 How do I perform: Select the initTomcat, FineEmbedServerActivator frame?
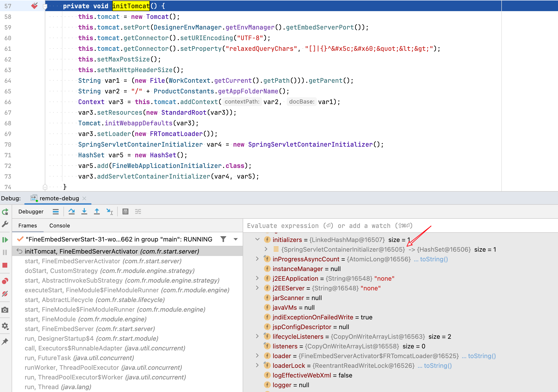[x=127, y=251]
